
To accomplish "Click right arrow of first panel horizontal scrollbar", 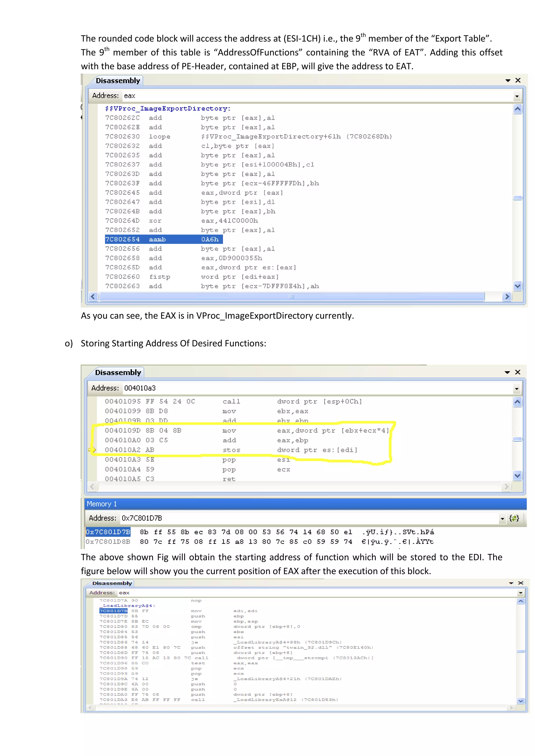I will tap(507, 297).
